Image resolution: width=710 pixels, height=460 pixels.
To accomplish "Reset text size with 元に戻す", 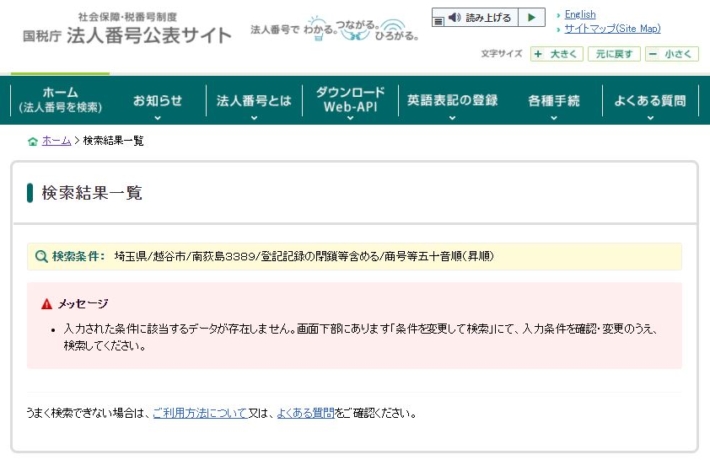I will (614, 54).
